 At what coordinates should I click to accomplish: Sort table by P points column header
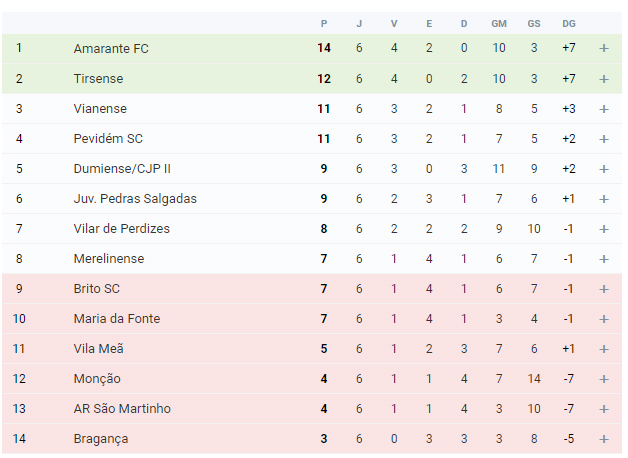(x=324, y=24)
